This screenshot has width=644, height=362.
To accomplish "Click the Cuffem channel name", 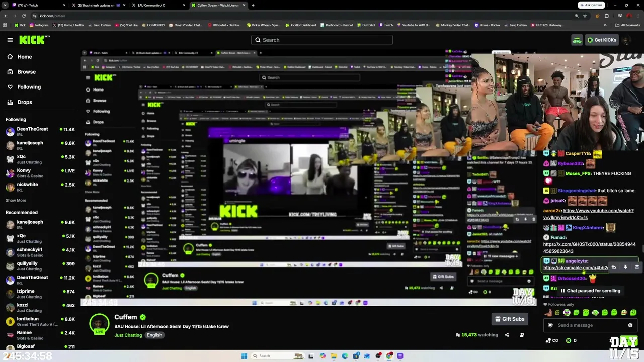I will [x=126, y=317].
